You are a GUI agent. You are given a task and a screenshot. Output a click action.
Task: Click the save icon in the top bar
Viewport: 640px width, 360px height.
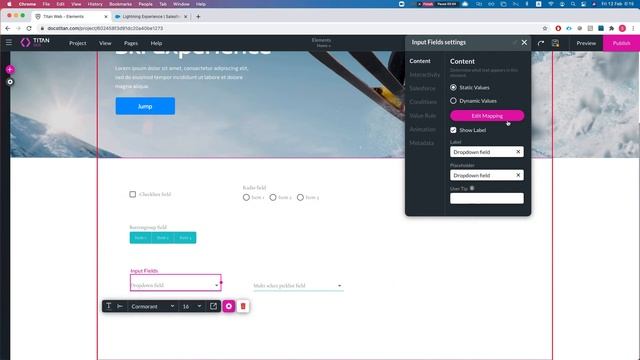(555, 43)
